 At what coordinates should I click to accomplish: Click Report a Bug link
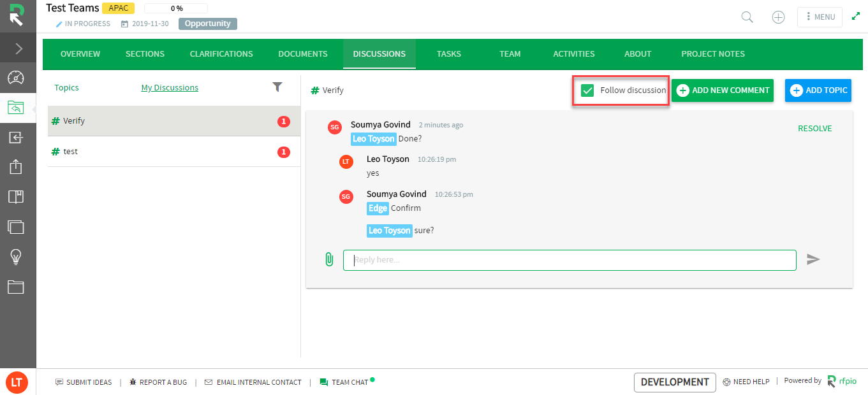click(x=158, y=382)
